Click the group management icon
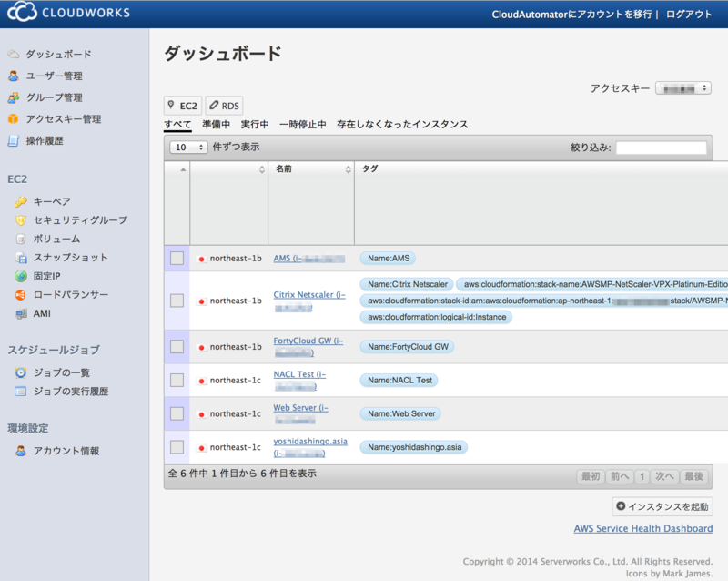The width and height of the screenshot is (728, 581). (14, 97)
